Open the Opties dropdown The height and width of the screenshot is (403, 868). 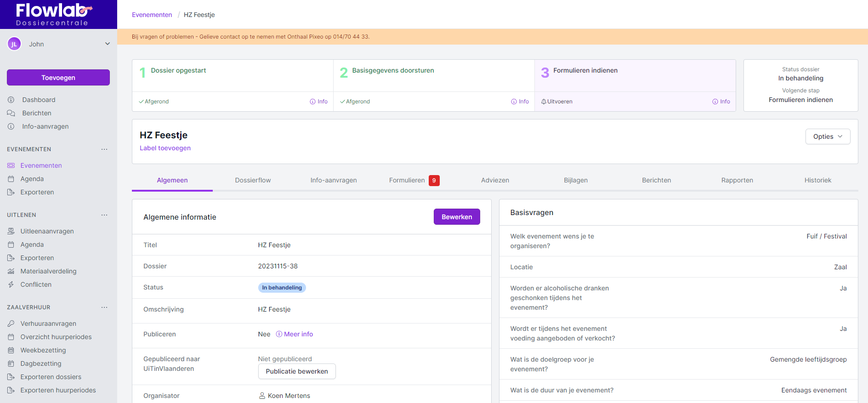828,136
